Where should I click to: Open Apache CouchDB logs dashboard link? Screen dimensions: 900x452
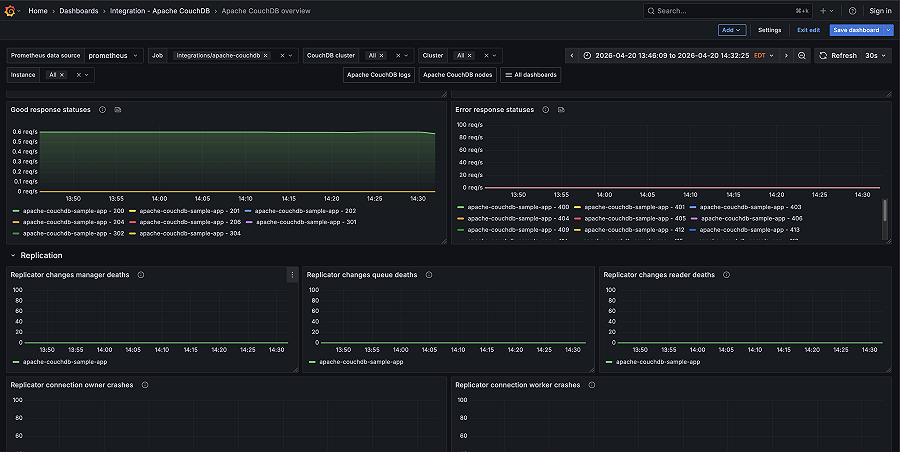point(379,75)
